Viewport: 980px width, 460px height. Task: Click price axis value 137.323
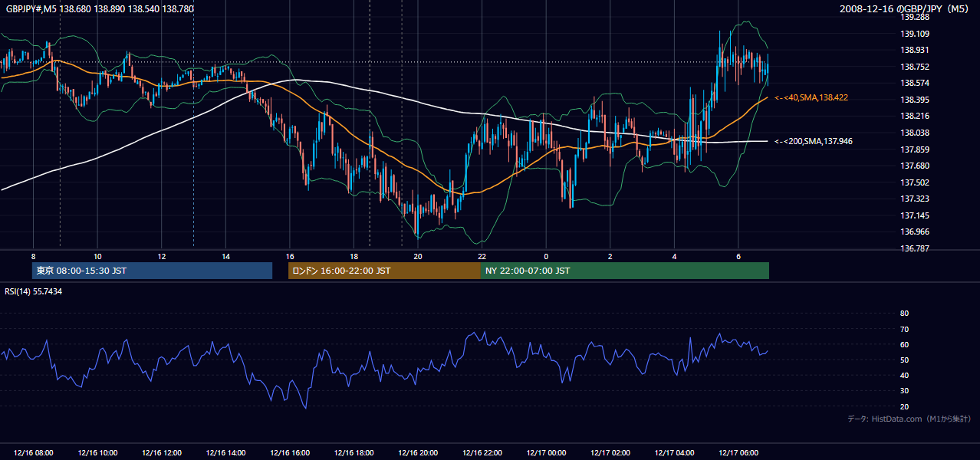click(x=915, y=199)
